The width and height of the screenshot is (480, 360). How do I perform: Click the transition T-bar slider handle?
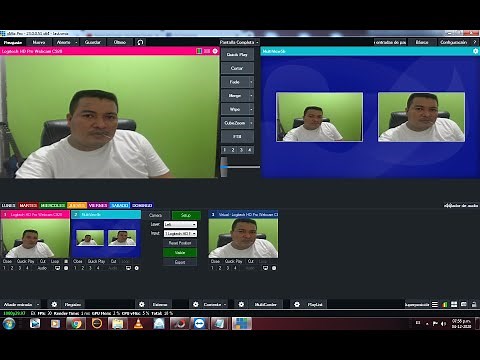click(224, 167)
